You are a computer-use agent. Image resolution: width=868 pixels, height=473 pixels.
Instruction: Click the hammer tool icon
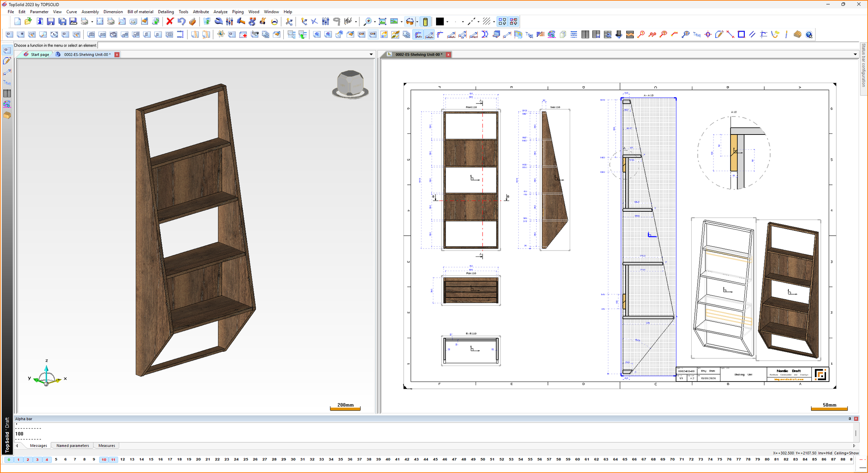coord(241,22)
